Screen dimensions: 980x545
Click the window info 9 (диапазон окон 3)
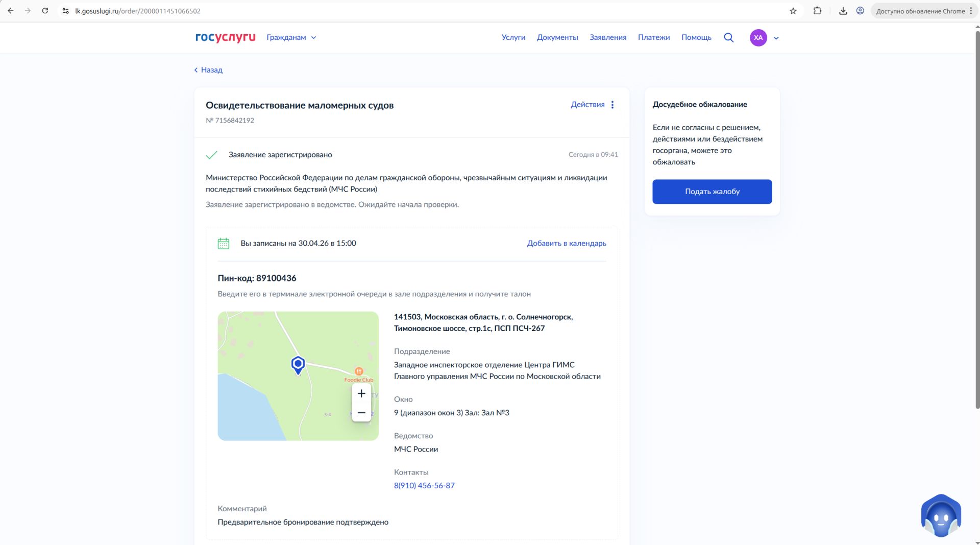(x=452, y=413)
